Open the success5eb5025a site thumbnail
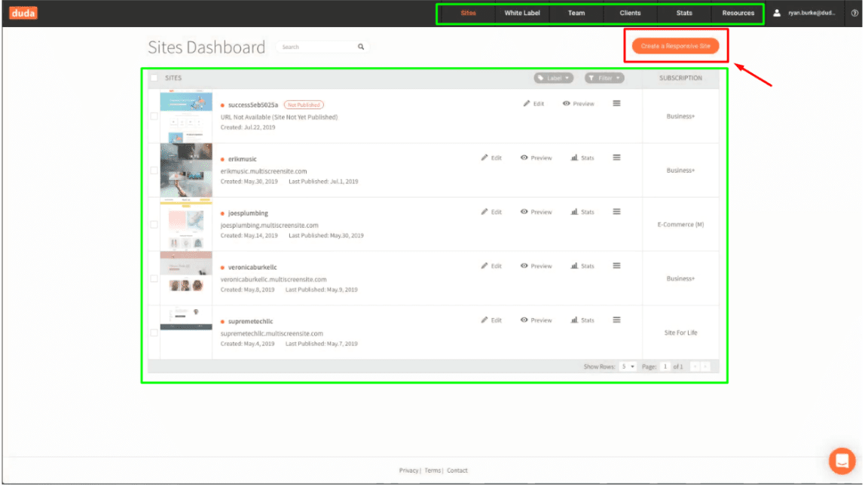 pos(187,117)
